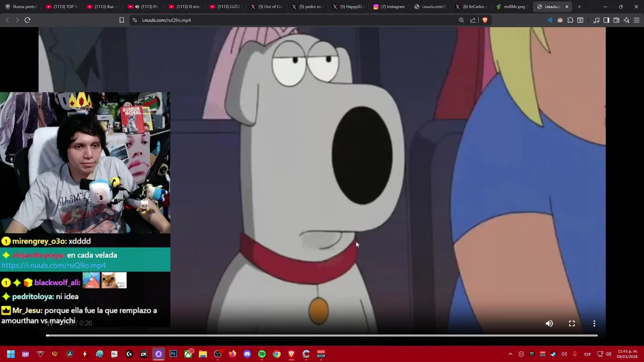Mute the video using the speaker icon
Viewport: 644px width, 362px height.
pos(549,323)
